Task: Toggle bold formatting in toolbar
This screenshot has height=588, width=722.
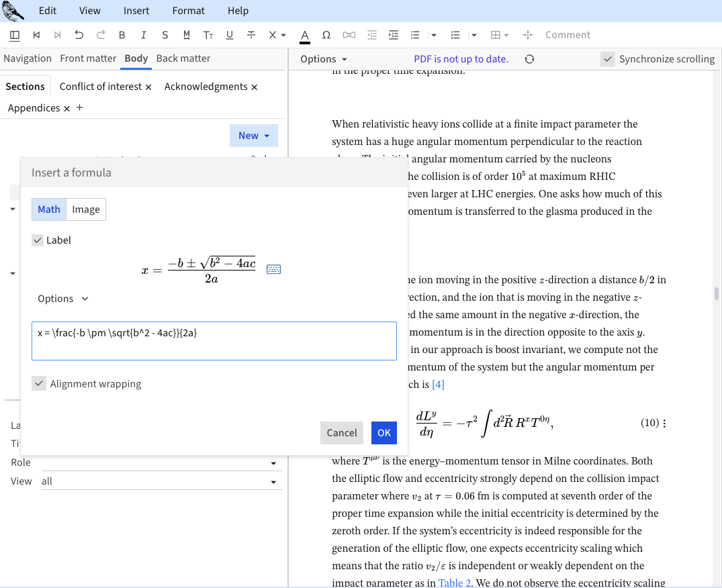Action: pyautogui.click(x=122, y=35)
